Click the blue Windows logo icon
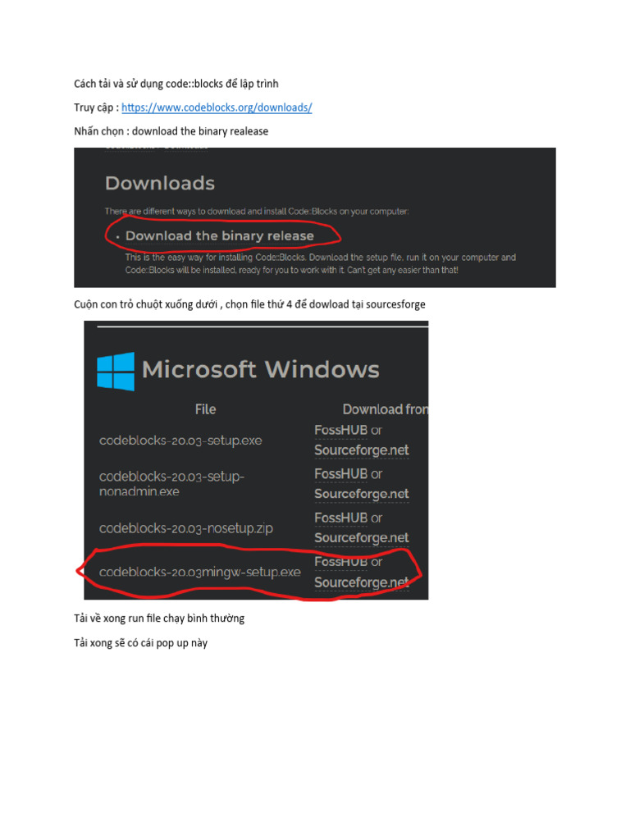 116,372
